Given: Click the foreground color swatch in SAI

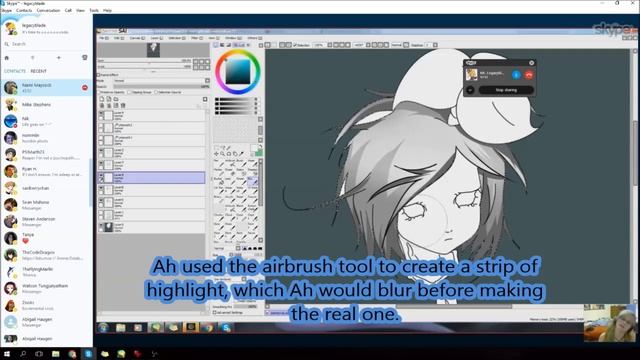Looking at the screenshot, I should coord(254,148).
